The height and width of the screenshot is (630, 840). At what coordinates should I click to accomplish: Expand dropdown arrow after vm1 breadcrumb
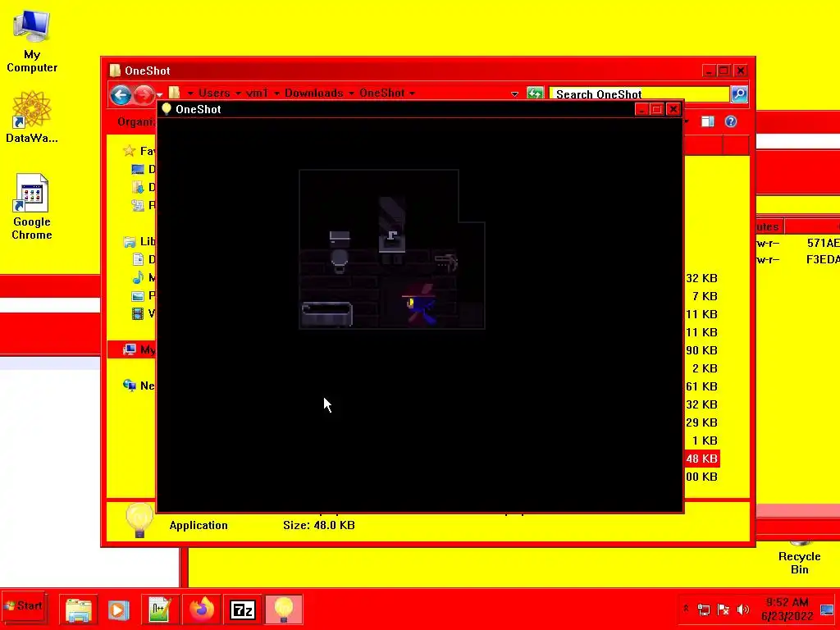(x=276, y=94)
